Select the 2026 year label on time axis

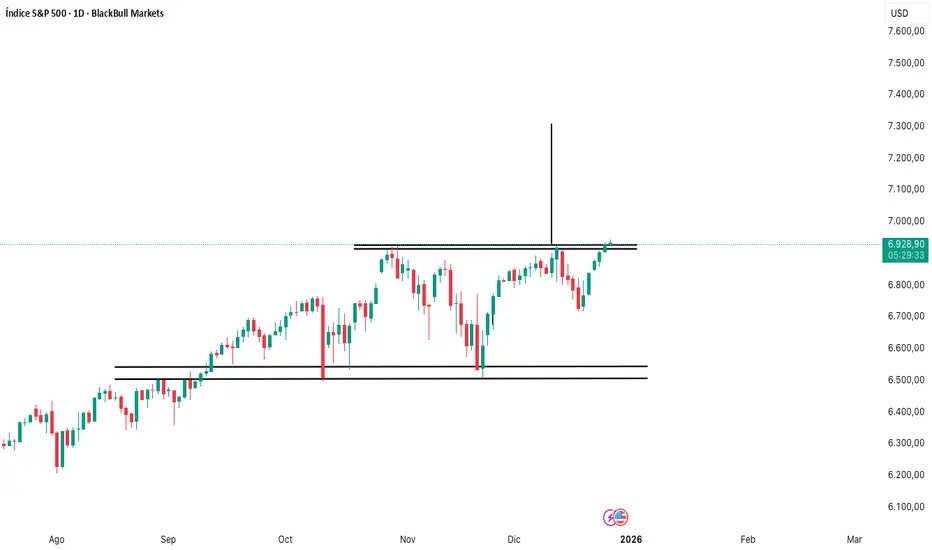click(x=630, y=539)
